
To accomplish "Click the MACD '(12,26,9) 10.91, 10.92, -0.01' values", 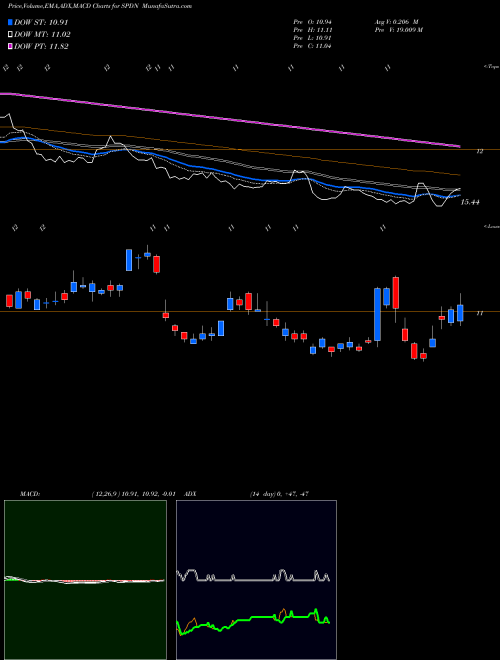I will click(x=133, y=494).
